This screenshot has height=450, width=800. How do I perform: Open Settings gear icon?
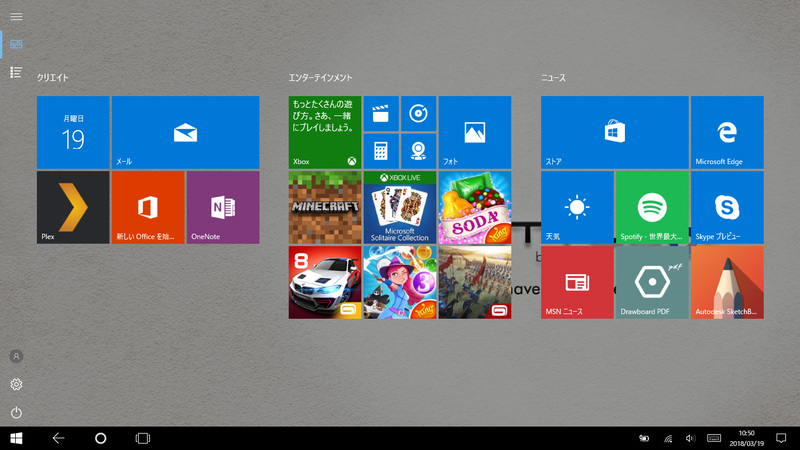(16, 384)
